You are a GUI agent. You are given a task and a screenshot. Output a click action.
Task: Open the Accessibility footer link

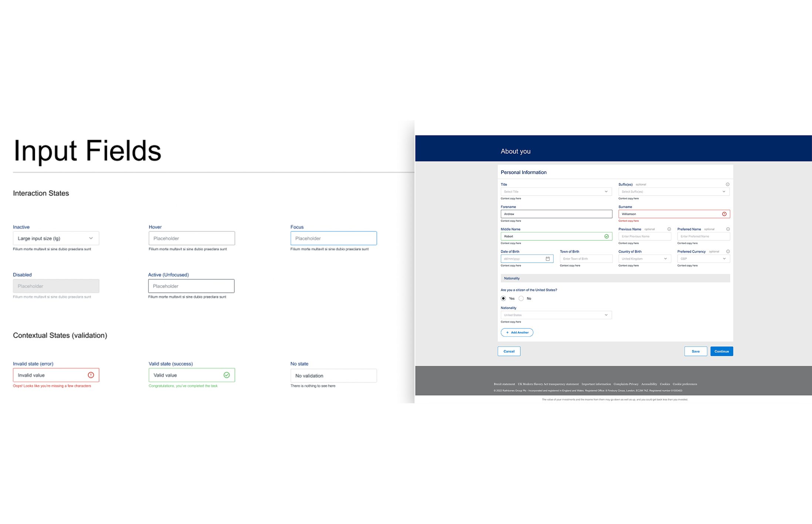click(x=649, y=384)
